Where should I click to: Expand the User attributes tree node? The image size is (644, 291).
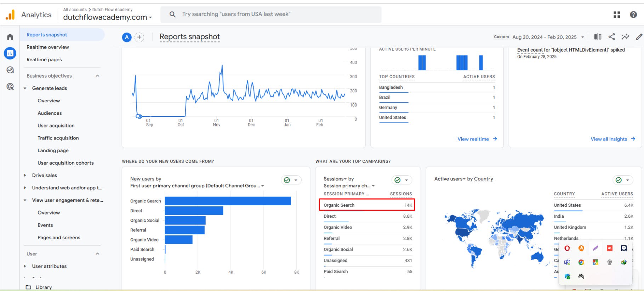coord(25,266)
